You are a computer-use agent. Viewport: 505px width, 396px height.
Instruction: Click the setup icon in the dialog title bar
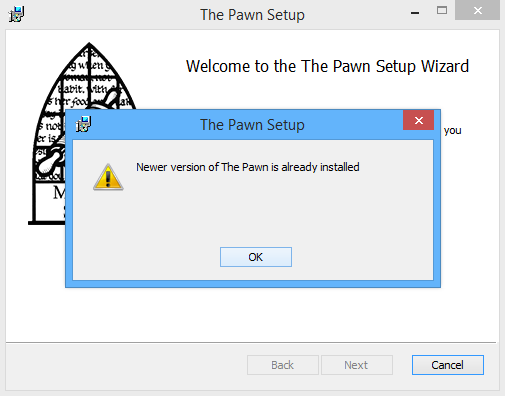[83, 124]
